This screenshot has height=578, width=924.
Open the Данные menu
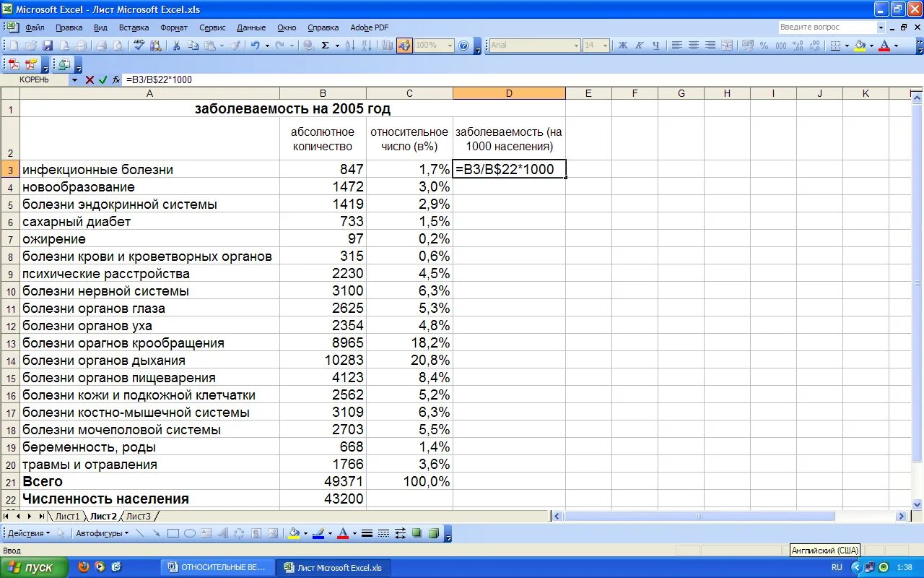click(x=251, y=27)
